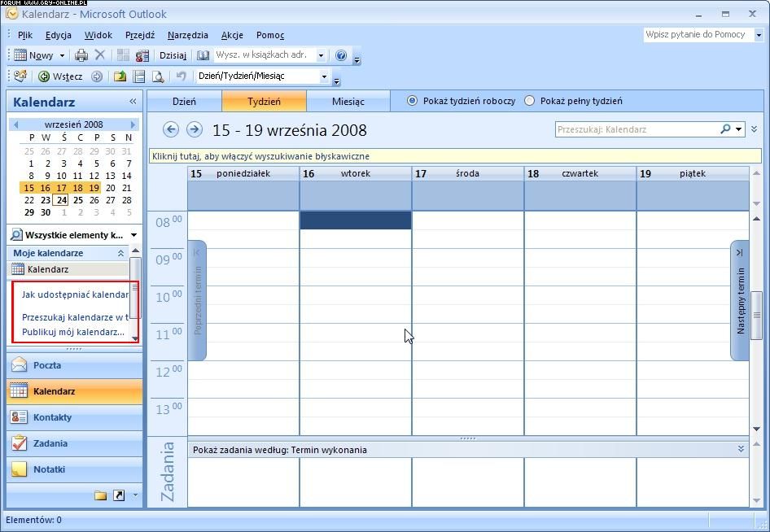Screen dimensions: 770x532
Task: Select the Pokaż tydzień roboczy radio button
Action: point(412,101)
